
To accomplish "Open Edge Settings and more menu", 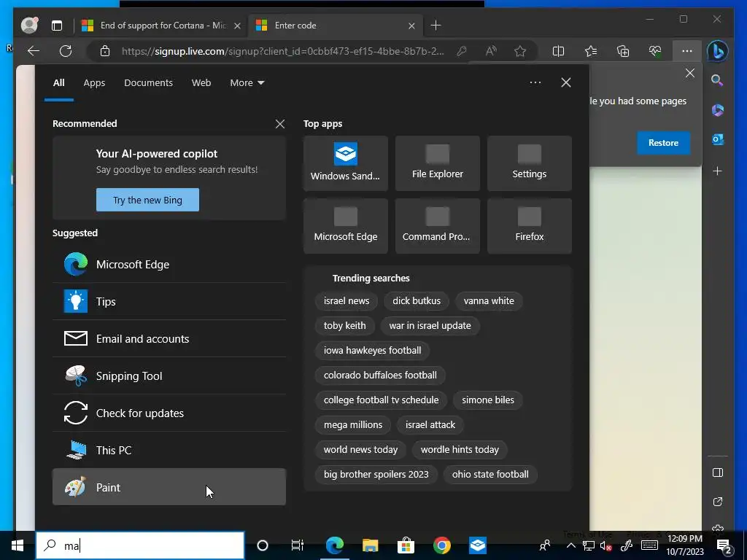I will [686, 51].
